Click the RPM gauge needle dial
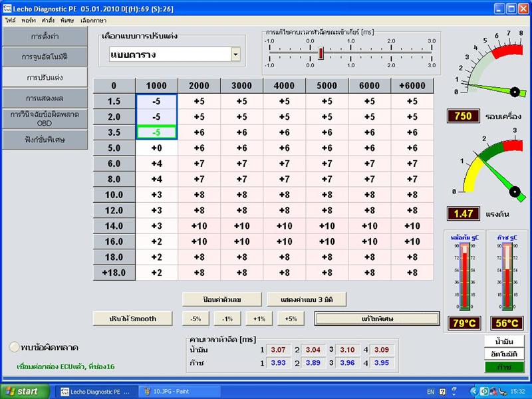The image size is (532, 399). pyautogui.click(x=489, y=65)
